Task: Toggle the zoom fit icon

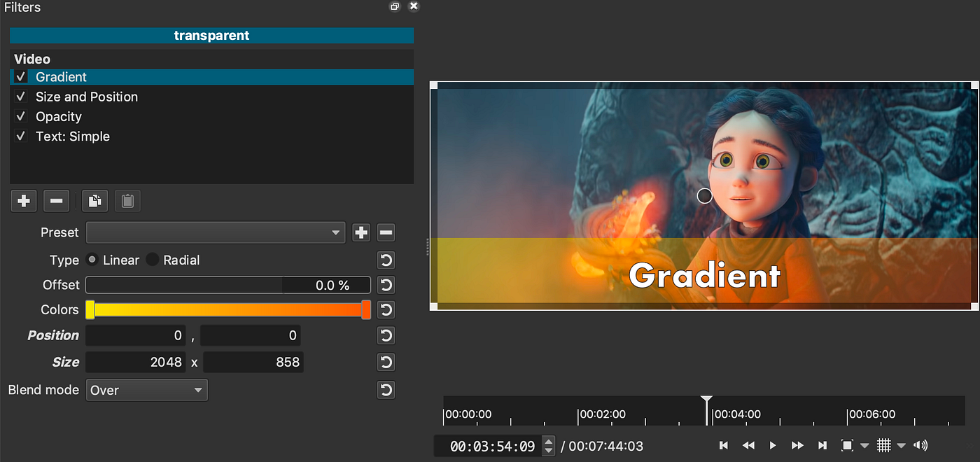Action: pyautogui.click(x=847, y=445)
